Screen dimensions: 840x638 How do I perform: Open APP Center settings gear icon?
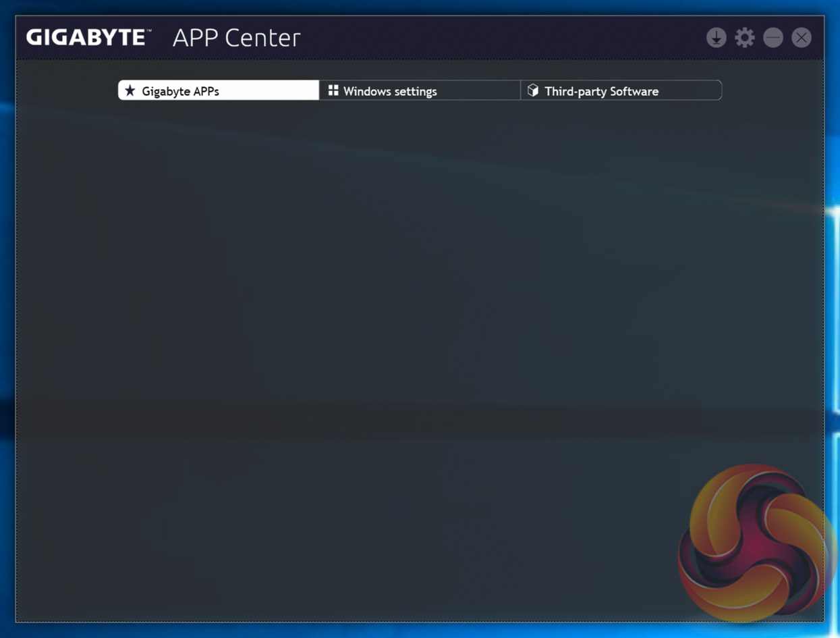[x=745, y=38]
